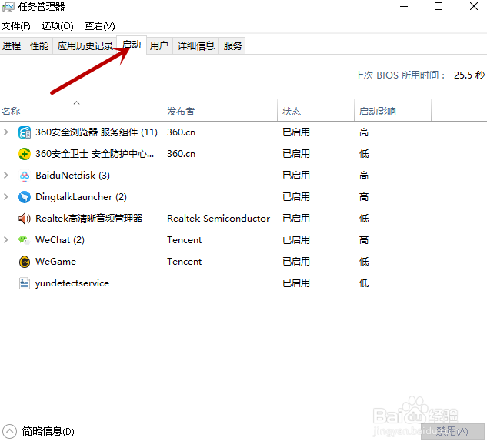Click the BaiduNetdisk cloud icon
487x448 pixels.
click(x=25, y=176)
